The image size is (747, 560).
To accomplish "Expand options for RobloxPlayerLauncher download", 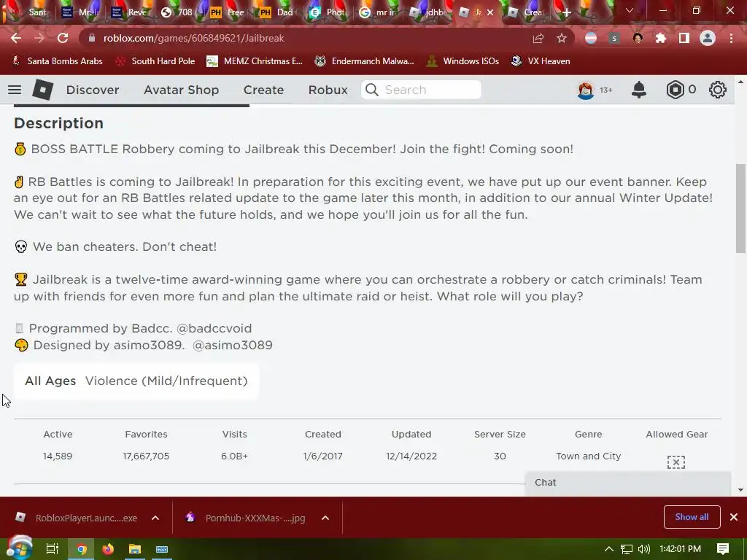I will pyautogui.click(x=155, y=518).
